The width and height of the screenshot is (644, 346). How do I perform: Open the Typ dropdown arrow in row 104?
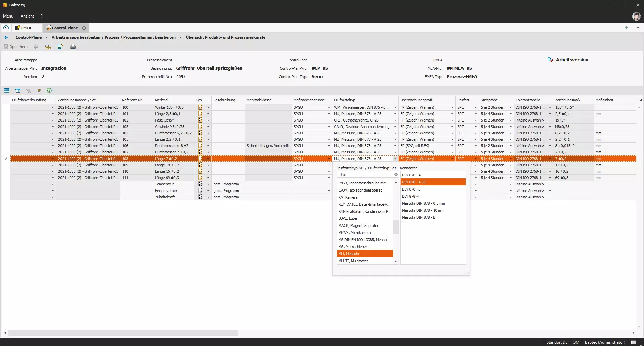tap(208, 133)
